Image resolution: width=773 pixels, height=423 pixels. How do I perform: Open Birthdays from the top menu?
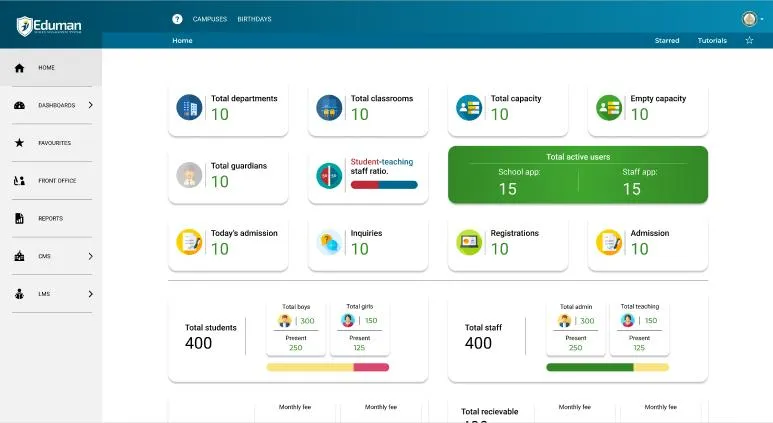click(x=254, y=19)
